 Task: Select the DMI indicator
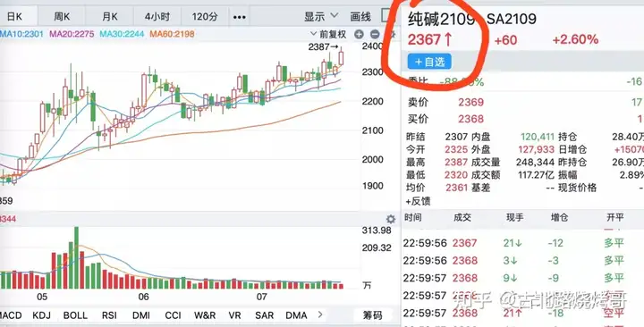141,315
